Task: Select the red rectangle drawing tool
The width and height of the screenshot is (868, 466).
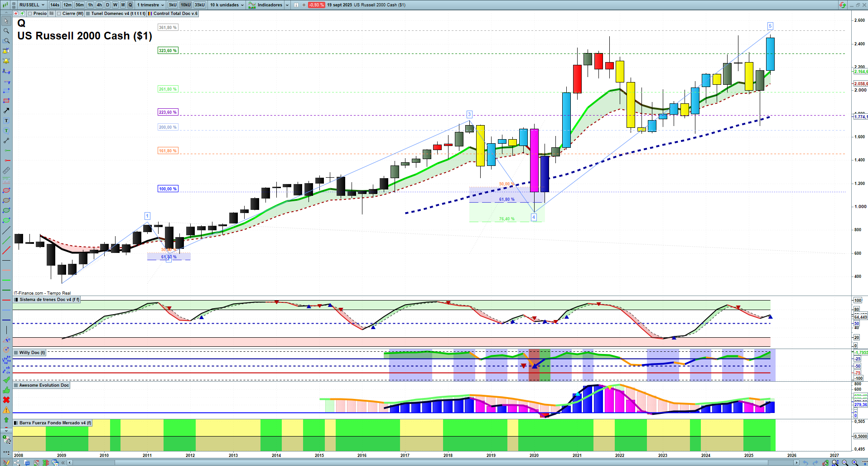Action: (x=6, y=101)
